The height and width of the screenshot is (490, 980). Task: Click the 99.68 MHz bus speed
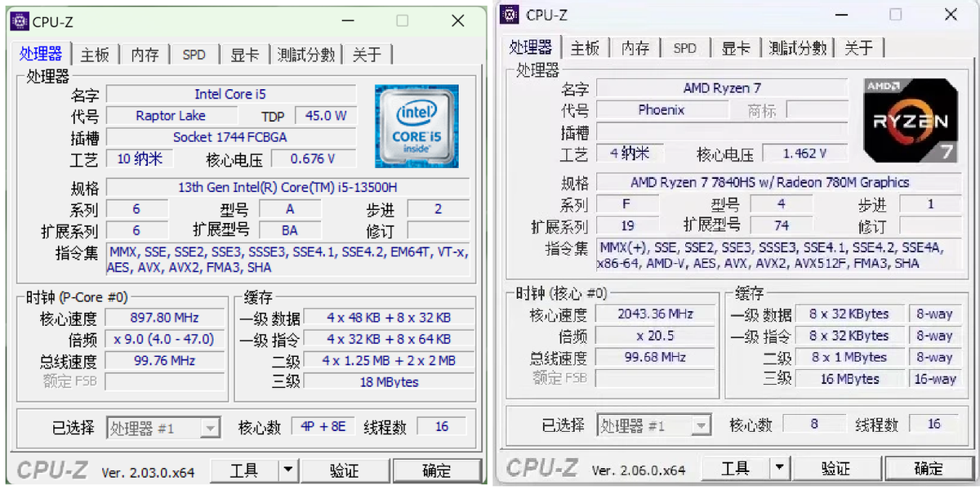(x=656, y=357)
